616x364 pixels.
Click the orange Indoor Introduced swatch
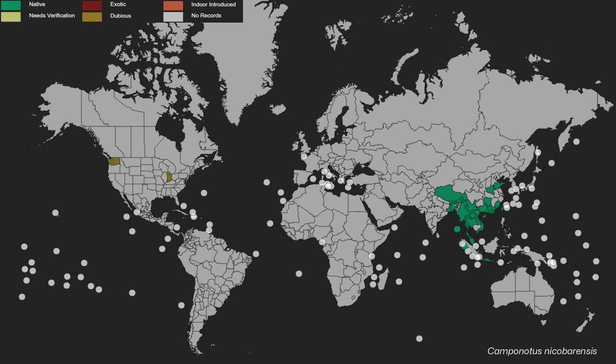[x=173, y=5]
